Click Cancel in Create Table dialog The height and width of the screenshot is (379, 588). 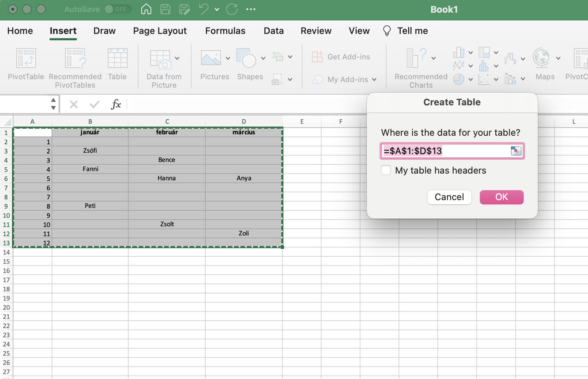point(449,197)
